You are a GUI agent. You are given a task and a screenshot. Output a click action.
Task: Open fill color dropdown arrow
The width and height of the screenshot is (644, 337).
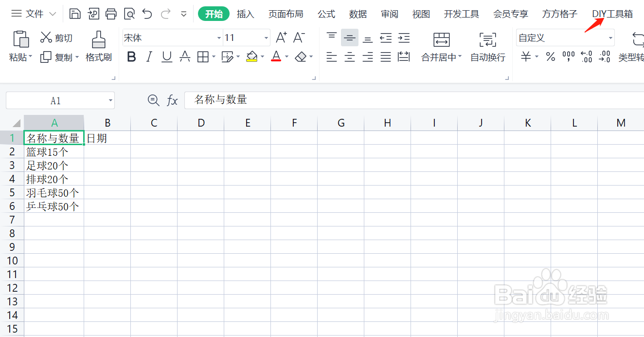262,57
